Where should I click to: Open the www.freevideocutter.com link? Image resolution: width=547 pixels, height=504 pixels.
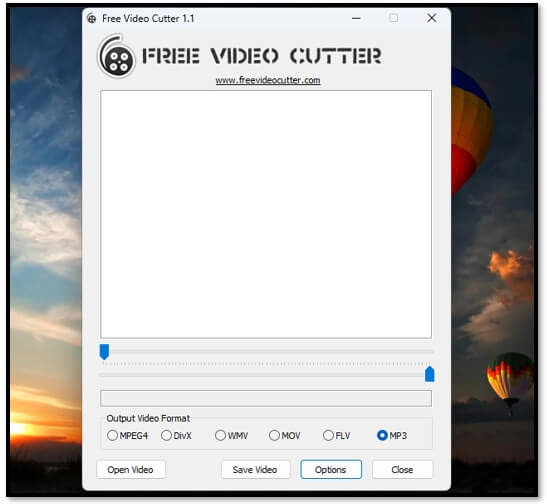click(x=268, y=80)
